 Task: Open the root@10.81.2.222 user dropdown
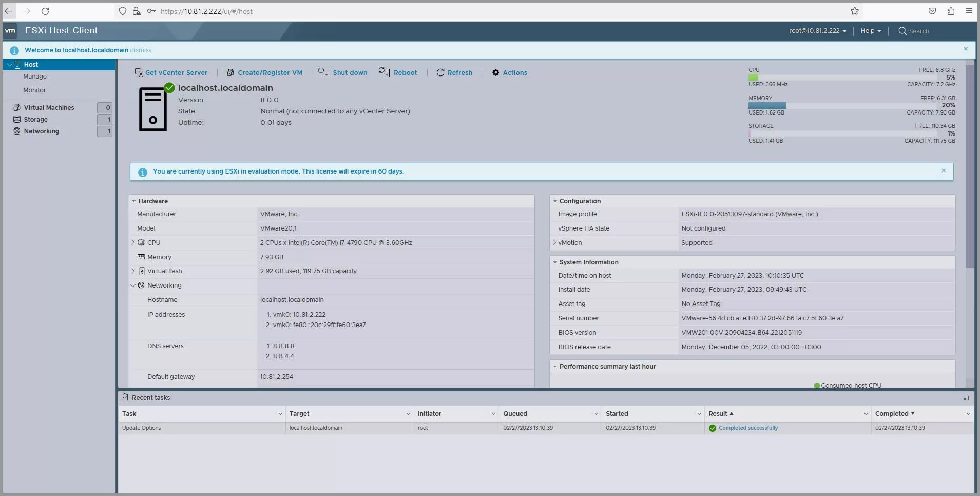pos(817,31)
